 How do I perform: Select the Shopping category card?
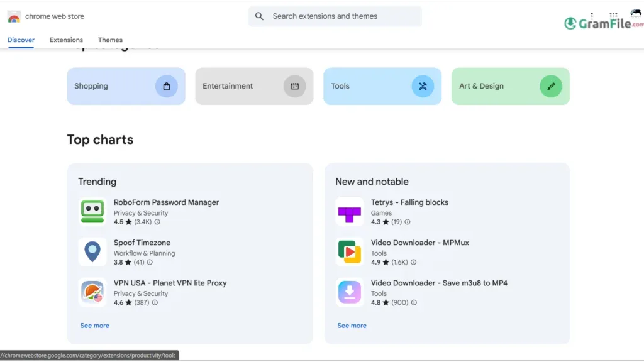(x=126, y=86)
